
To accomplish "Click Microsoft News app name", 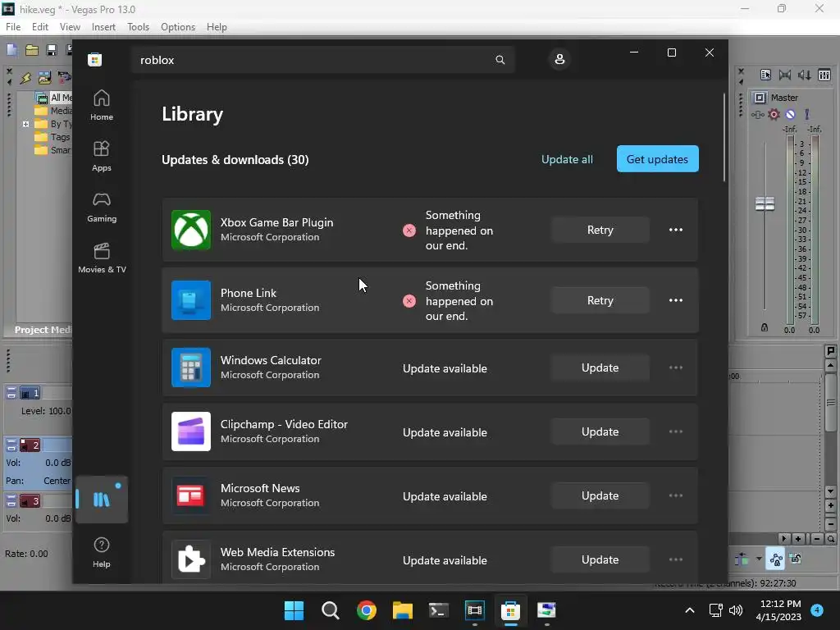I will pyautogui.click(x=260, y=488).
